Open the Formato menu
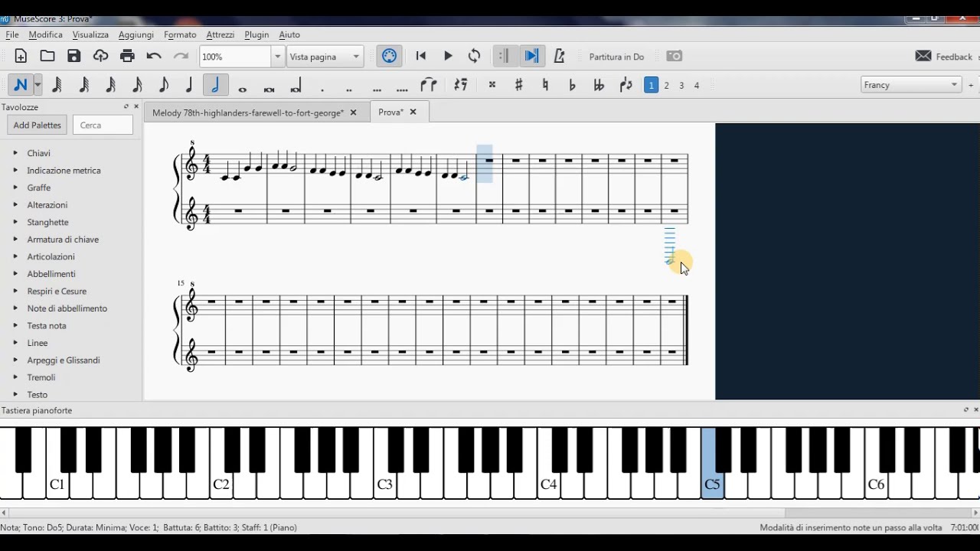 pyautogui.click(x=180, y=34)
